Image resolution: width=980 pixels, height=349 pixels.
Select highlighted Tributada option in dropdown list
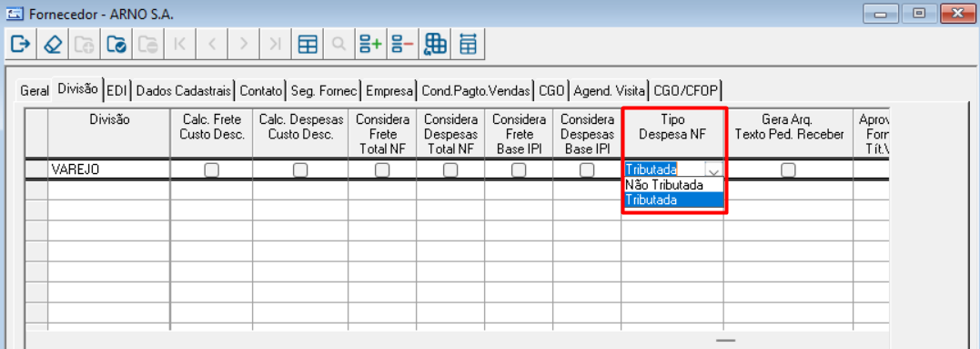[673, 200]
